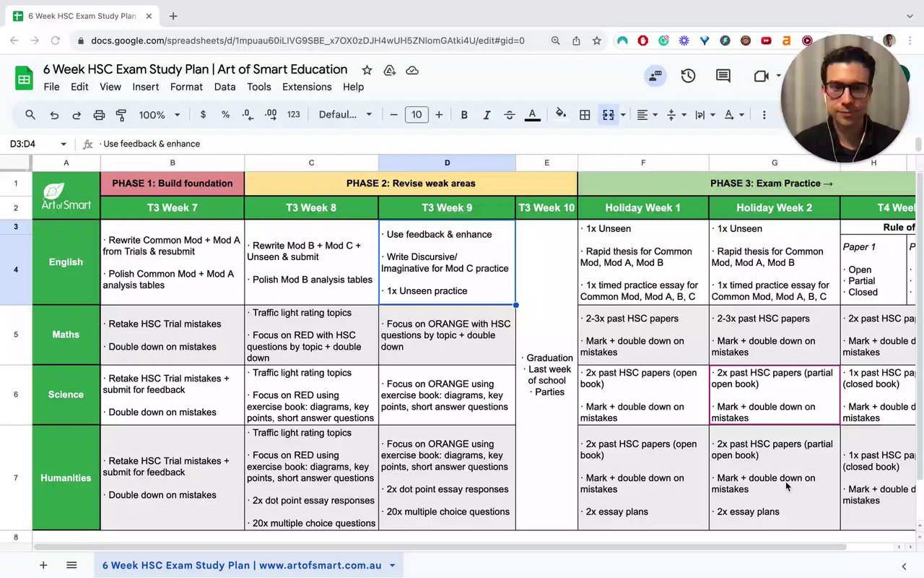
Task: Increase decimal places
Action: pyautogui.click(x=271, y=115)
